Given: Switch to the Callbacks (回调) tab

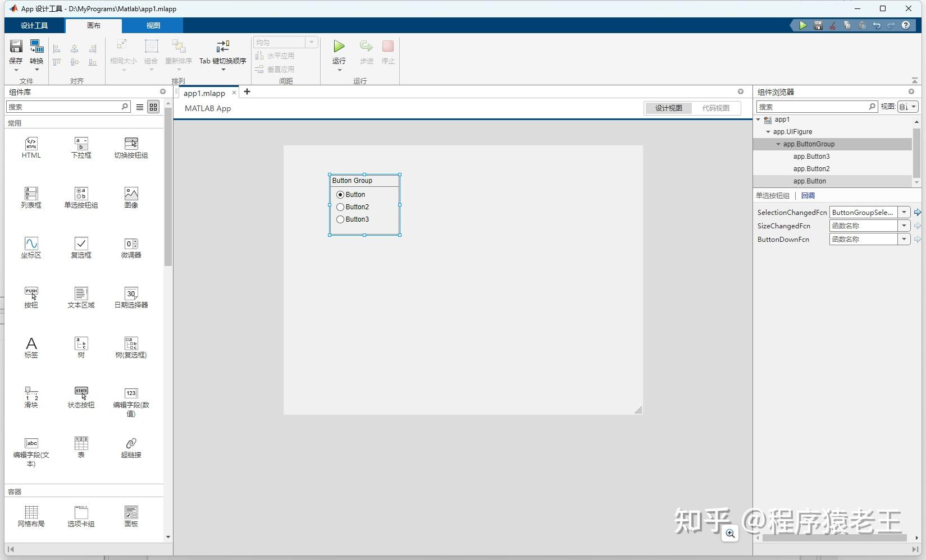Looking at the screenshot, I should click(808, 196).
